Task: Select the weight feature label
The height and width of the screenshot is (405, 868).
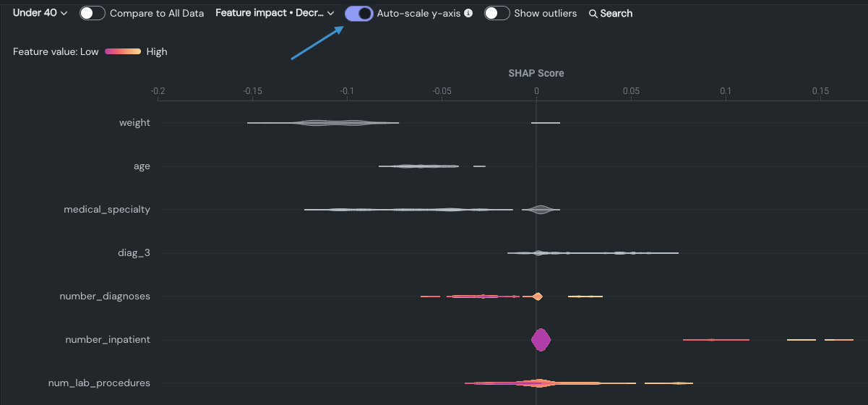Action: [134, 123]
